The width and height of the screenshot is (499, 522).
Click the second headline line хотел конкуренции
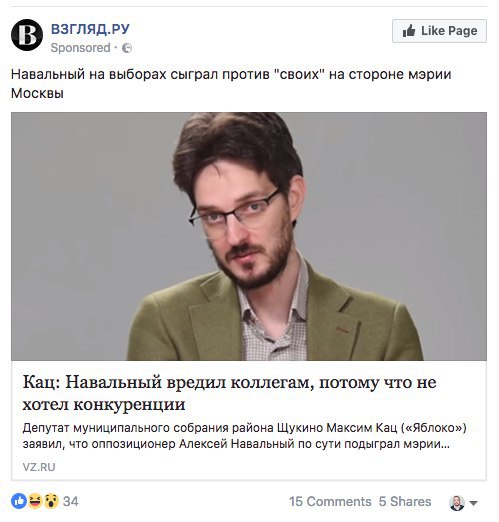point(104,404)
